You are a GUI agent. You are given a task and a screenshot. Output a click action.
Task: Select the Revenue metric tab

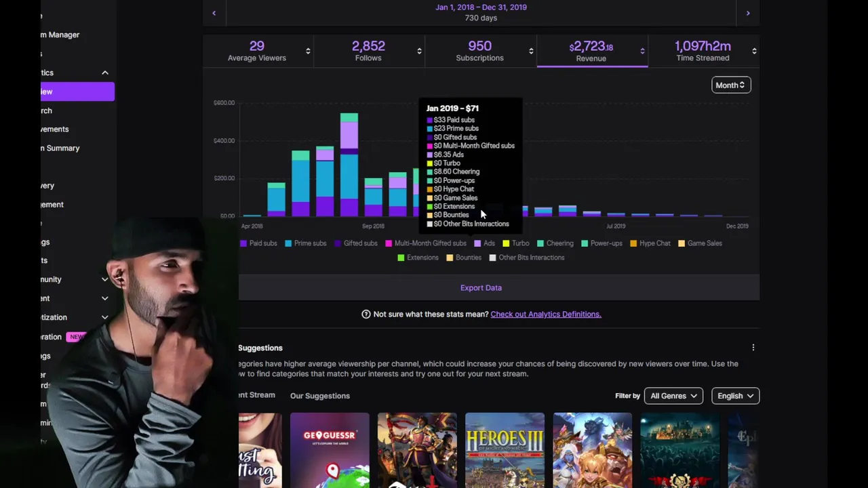pos(591,51)
